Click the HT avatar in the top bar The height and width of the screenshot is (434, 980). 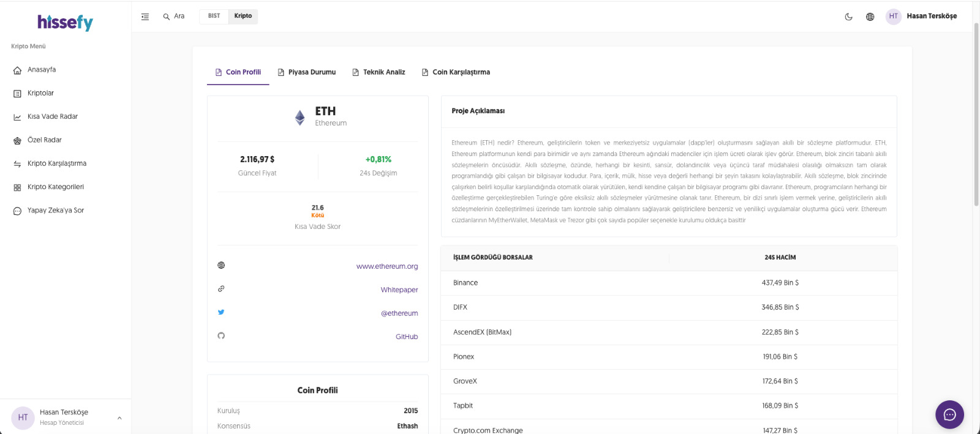click(x=894, y=17)
